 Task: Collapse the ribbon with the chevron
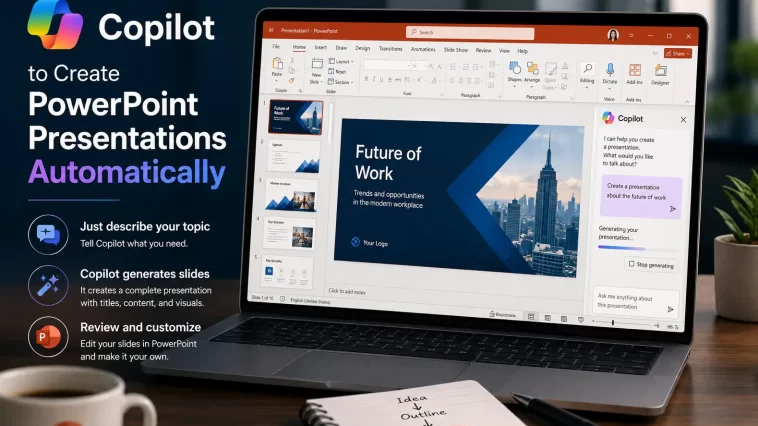coord(687,102)
